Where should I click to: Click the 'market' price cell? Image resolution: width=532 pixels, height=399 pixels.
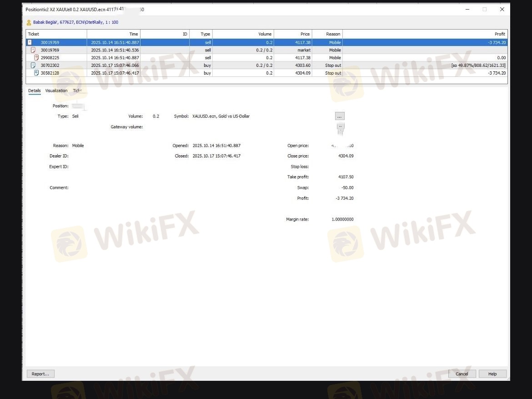(304, 50)
